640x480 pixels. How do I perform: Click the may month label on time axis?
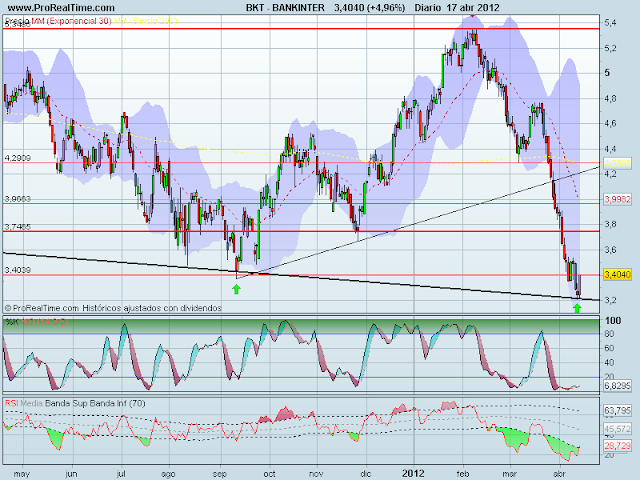[22, 474]
